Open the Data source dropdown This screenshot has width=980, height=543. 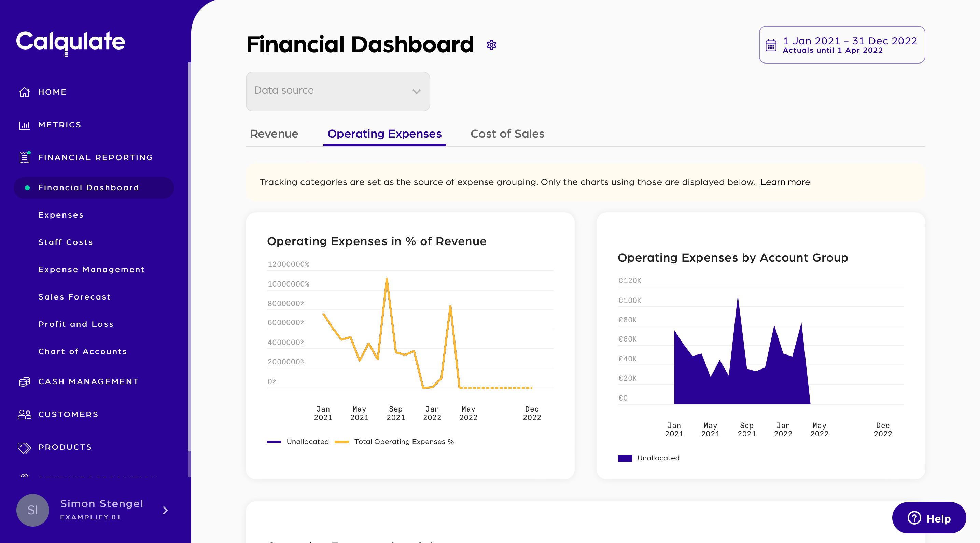click(338, 91)
